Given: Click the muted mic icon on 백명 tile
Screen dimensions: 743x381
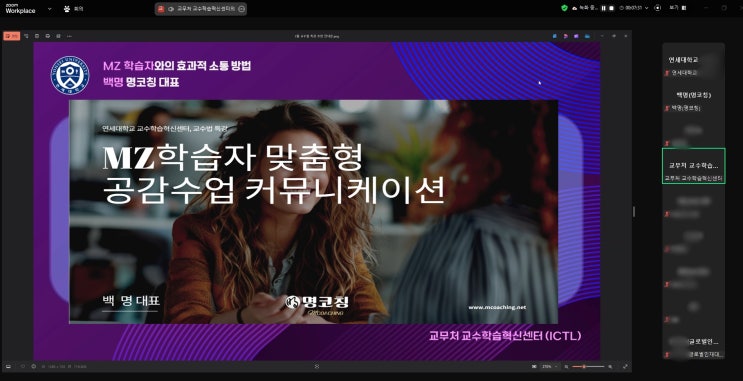Looking at the screenshot, I should (x=667, y=109).
